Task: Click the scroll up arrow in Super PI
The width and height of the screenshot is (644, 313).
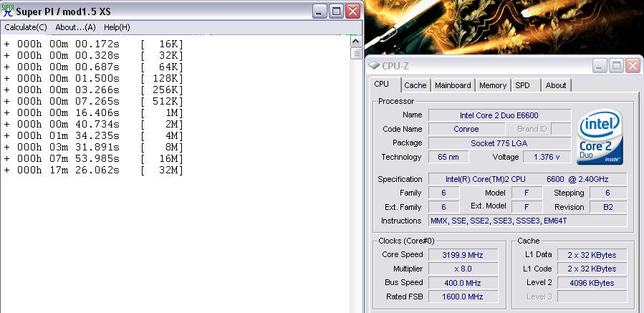Action: coord(356,41)
